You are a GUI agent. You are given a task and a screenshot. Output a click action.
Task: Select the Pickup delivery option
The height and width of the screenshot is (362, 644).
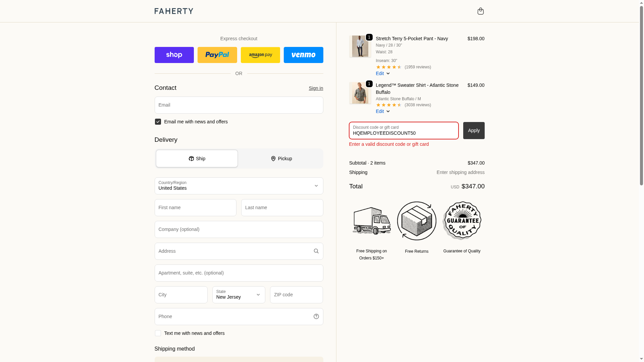281,159
